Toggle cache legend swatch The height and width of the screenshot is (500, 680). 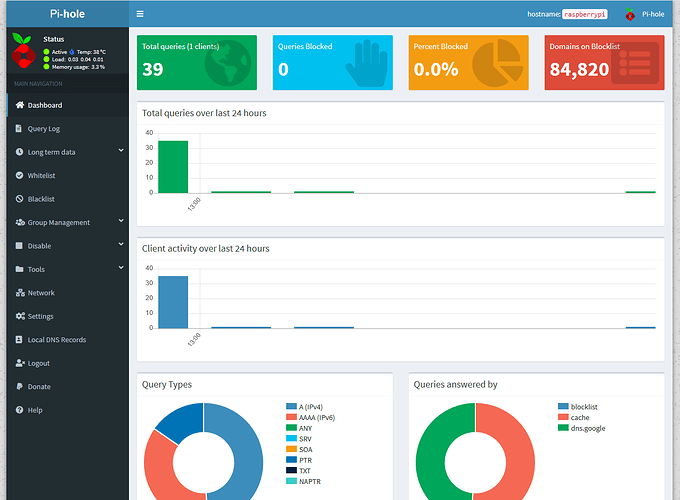563,417
